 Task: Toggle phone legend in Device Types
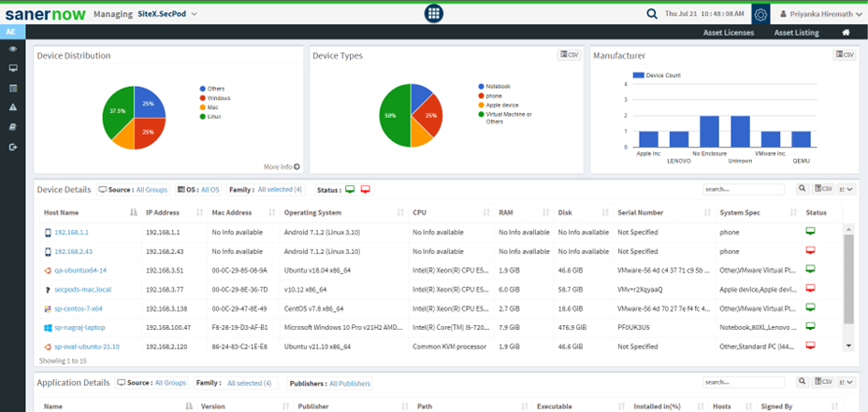(x=490, y=96)
